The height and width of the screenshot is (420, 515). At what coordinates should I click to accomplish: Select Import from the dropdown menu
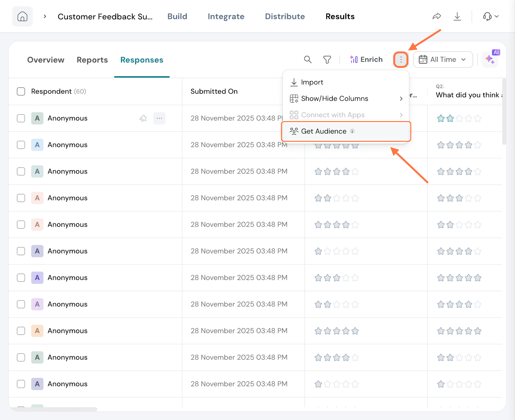pyautogui.click(x=312, y=82)
